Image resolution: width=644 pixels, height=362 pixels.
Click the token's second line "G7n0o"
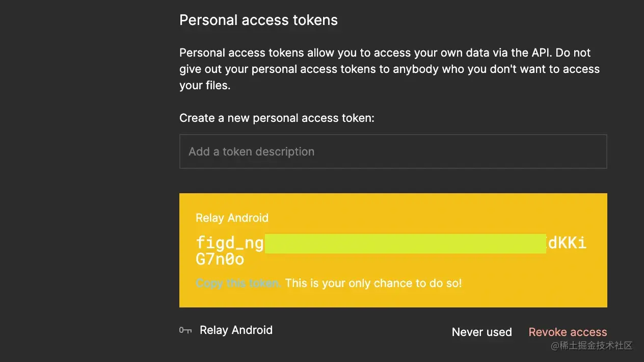220,260
